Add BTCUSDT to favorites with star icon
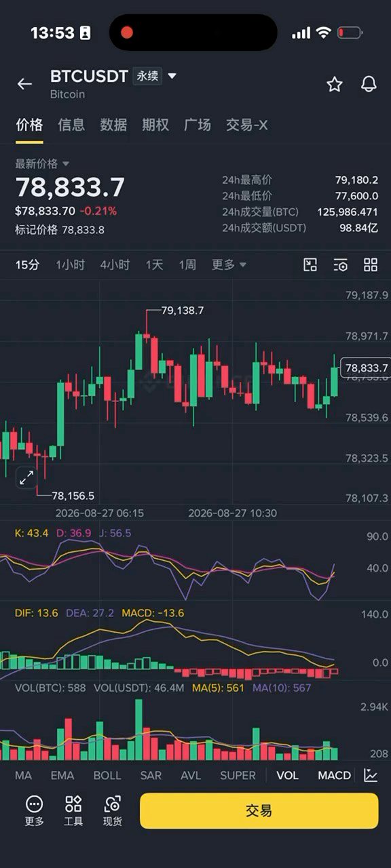391x868 pixels. tap(335, 84)
